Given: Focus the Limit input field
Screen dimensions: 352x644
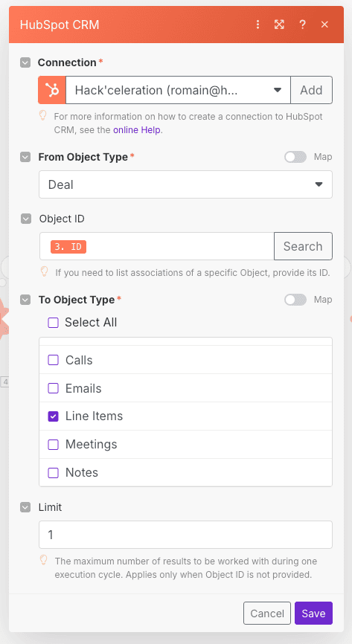Looking at the screenshot, I should coord(185,535).
